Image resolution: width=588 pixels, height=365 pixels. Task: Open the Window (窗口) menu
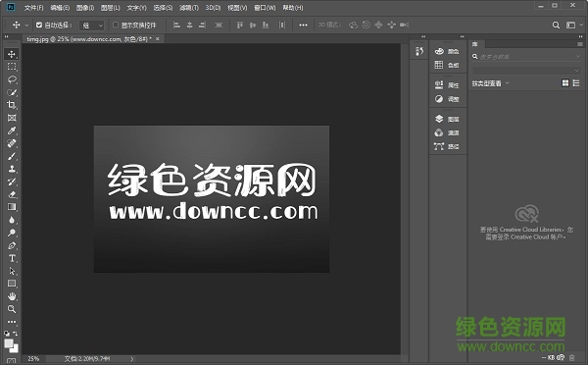[265, 8]
